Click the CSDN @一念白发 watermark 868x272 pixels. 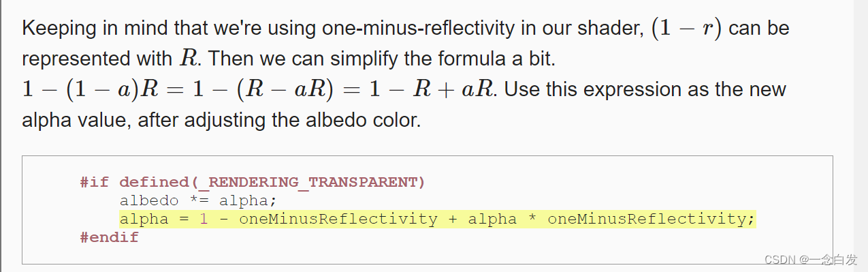pos(811,260)
